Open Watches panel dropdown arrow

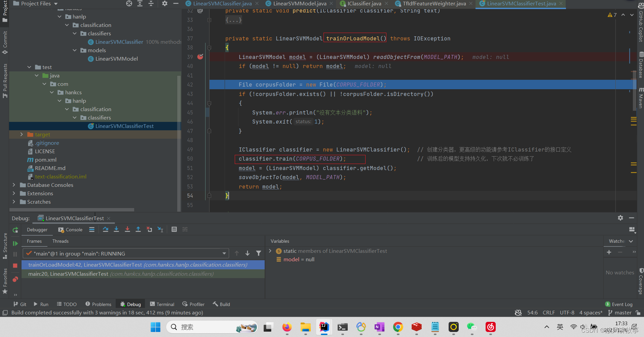pyautogui.click(x=631, y=241)
